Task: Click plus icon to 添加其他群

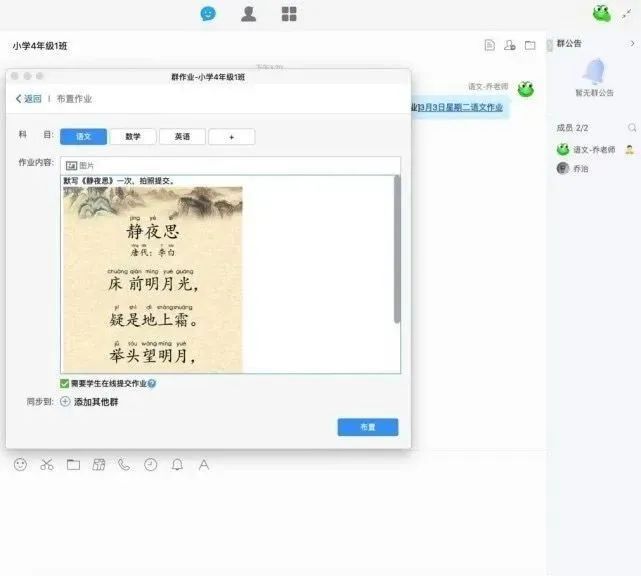Action: 65,401
